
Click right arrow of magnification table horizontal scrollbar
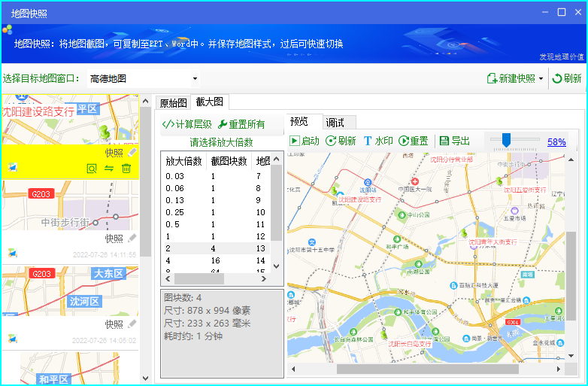coord(264,278)
